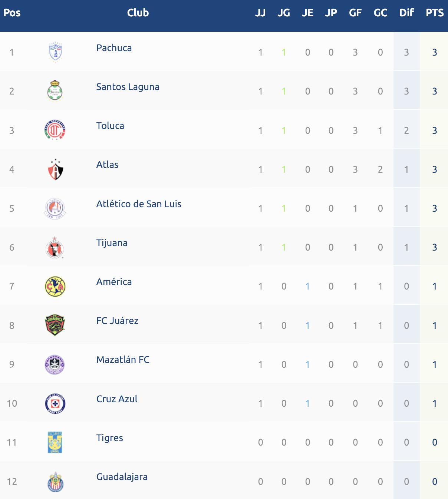
Task: Open the Atlético de San Luis link
Action: tap(139, 204)
